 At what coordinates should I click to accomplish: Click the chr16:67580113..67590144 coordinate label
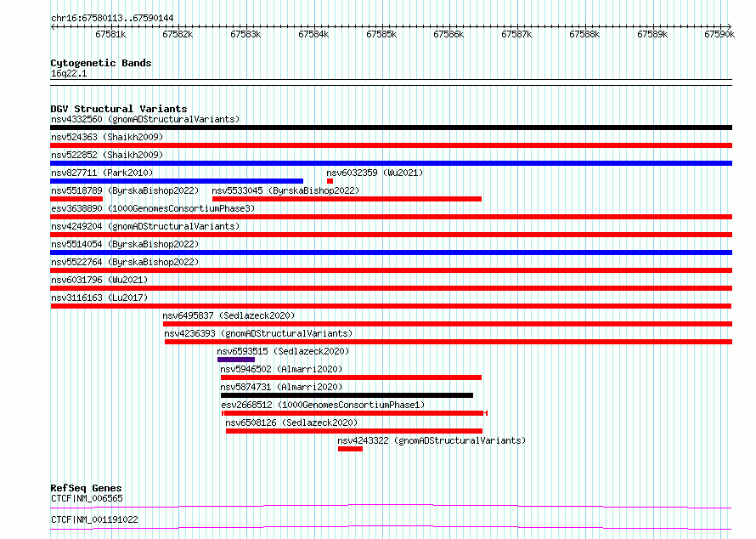(x=112, y=19)
